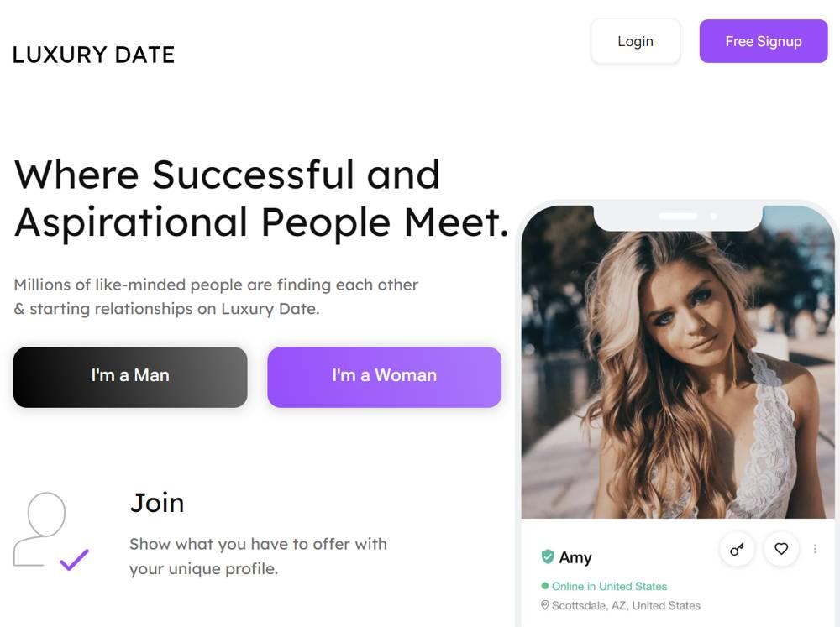
Task: Click the Login button
Action: coord(635,41)
